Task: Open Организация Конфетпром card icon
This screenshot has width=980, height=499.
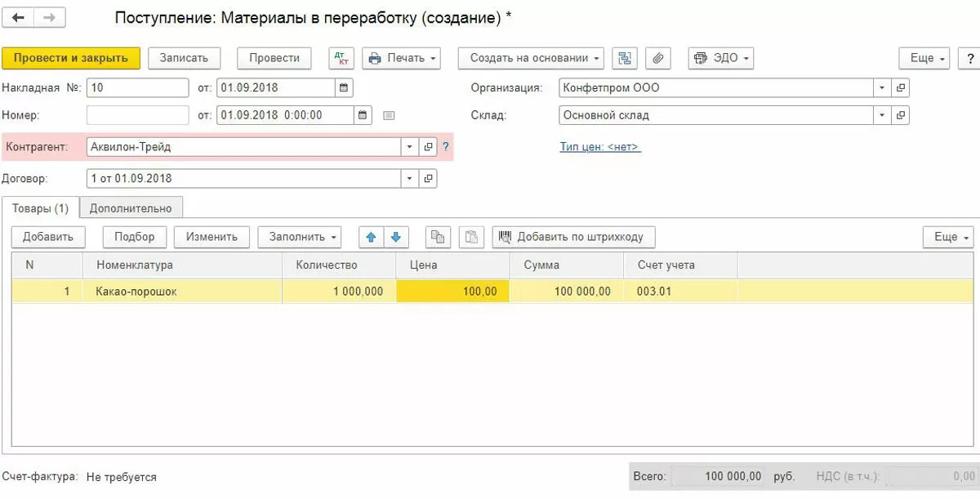Action: 901,87
